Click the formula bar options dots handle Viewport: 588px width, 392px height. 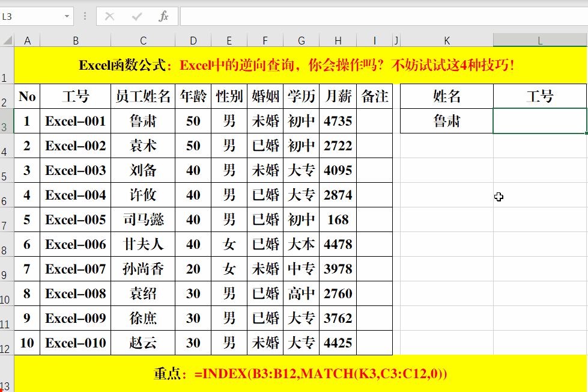coord(85,16)
